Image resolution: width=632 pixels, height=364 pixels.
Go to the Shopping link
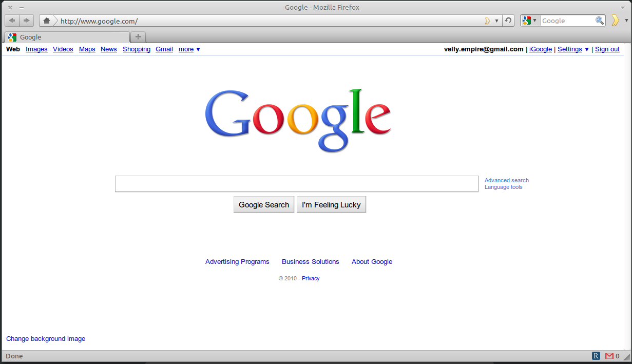[x=137, y=49]
